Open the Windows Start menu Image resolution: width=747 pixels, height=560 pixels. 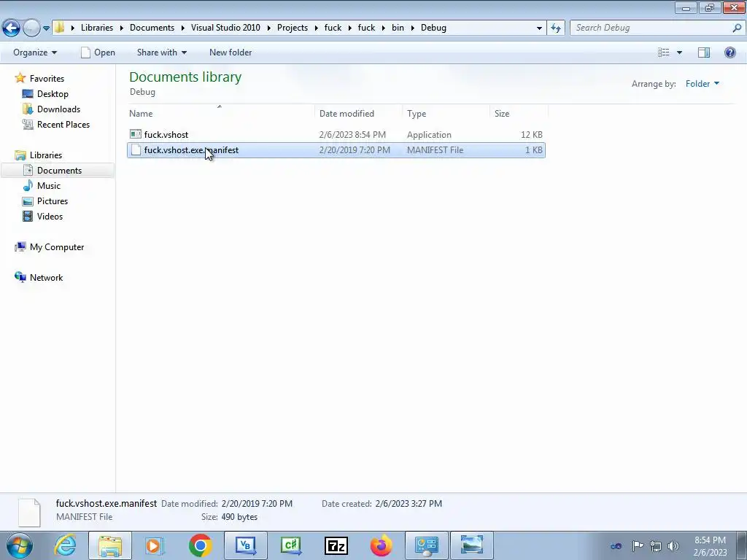20,545
